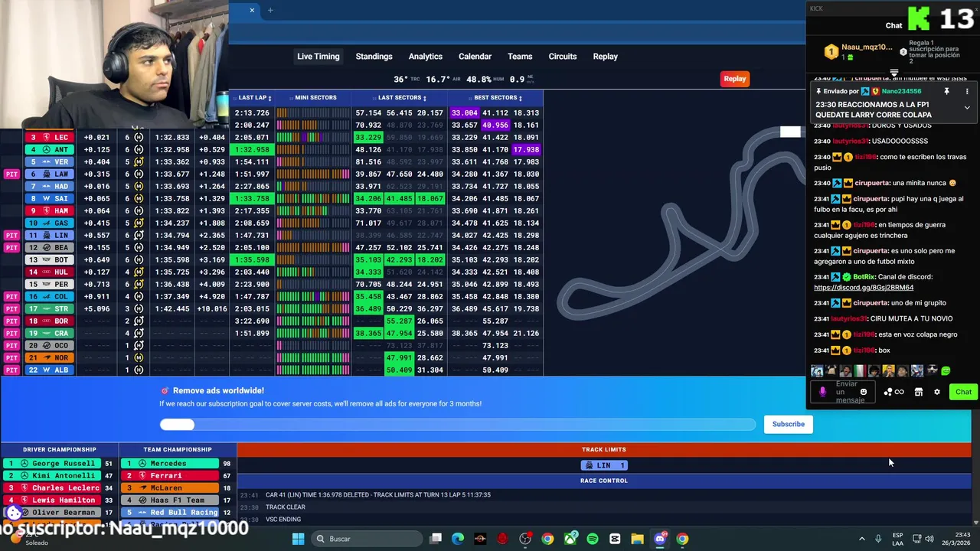
Task: Open the Xbox app in the taskbar
Action: click(570, 539)
